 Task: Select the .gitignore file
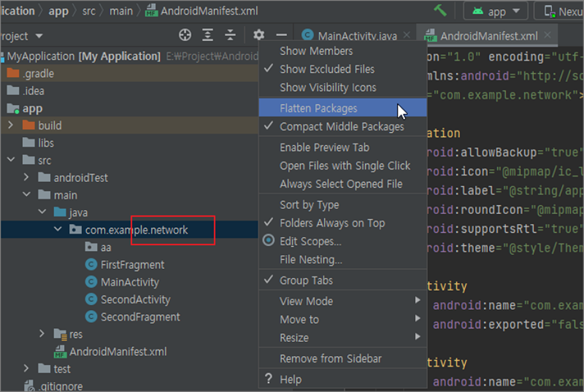pyautogui.click(x=129, y=386)
